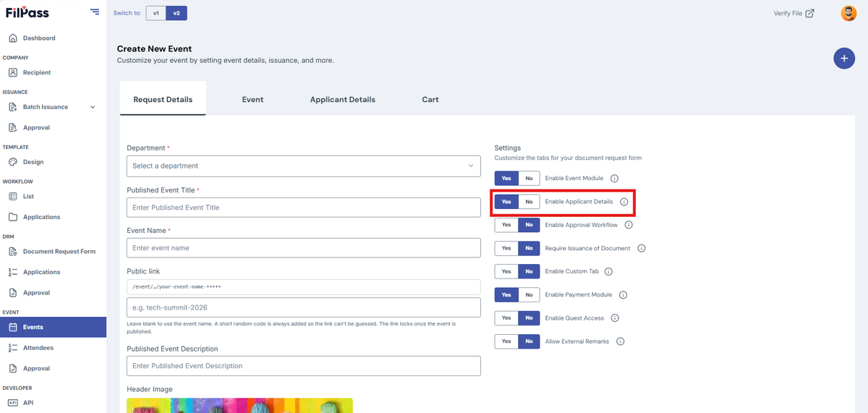Focus Published Event Description field
This screenshot has height=413, width=868.
(x=304, y=366)
